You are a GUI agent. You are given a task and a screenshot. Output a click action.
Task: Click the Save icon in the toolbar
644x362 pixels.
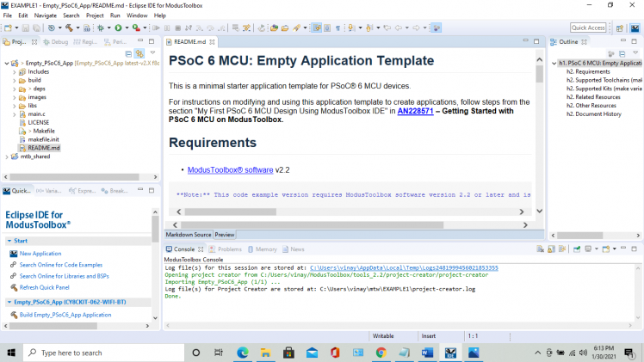coord(25,28)
